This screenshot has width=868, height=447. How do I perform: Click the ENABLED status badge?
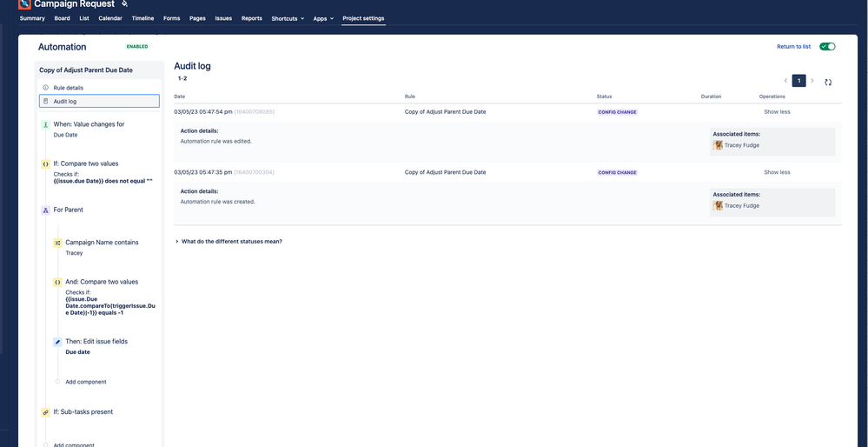(137, 47)
